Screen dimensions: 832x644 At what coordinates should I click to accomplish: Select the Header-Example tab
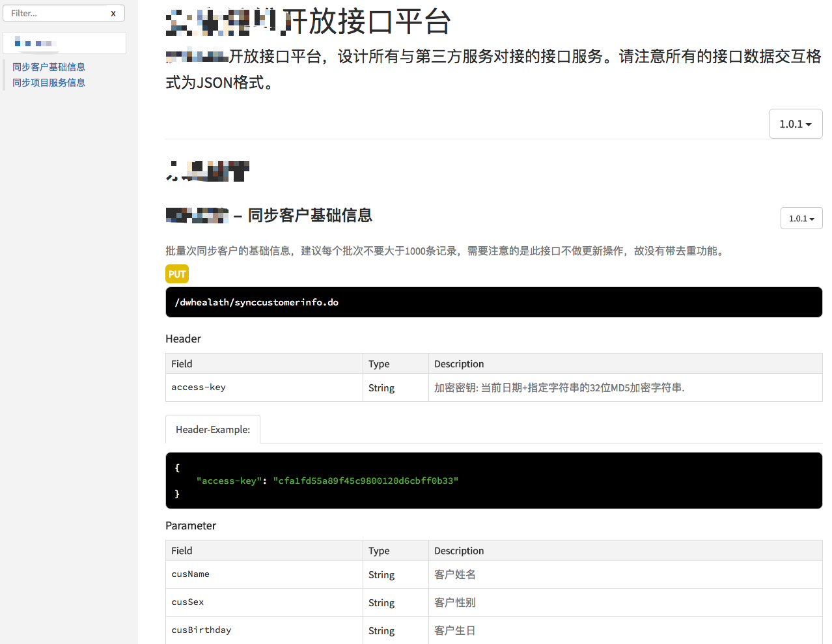213,430
